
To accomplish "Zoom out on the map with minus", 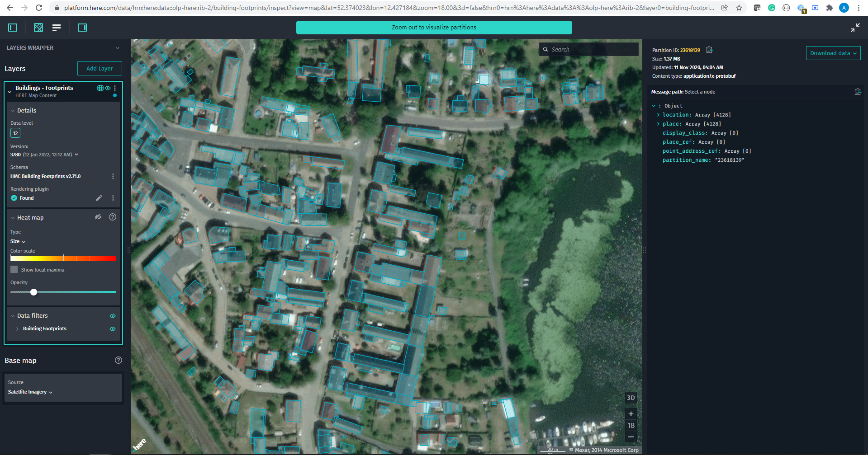I will pos(631,437).
